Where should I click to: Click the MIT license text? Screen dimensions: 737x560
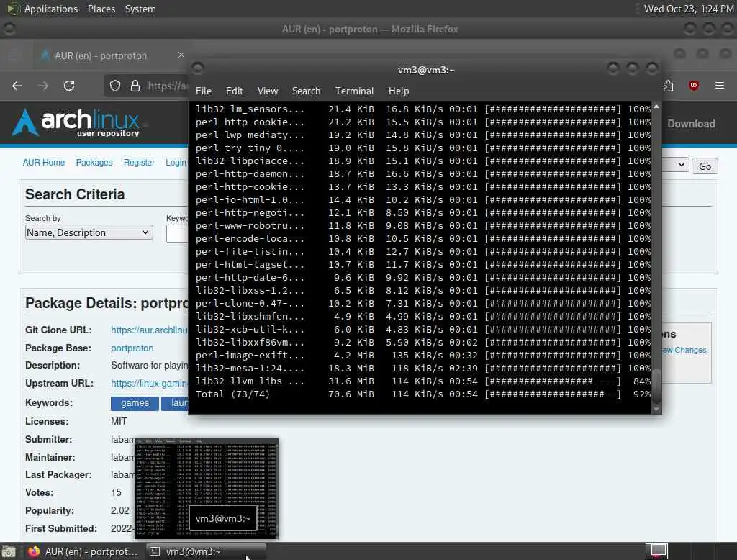tap(119, 422)
